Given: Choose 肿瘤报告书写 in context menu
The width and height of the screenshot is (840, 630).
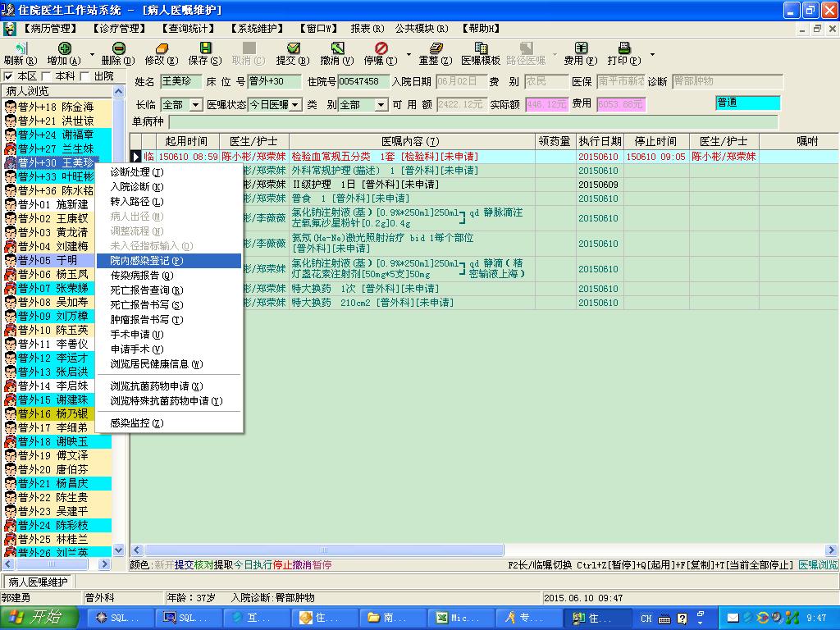Looking at the screenshot, I should (x=169, y=320).
